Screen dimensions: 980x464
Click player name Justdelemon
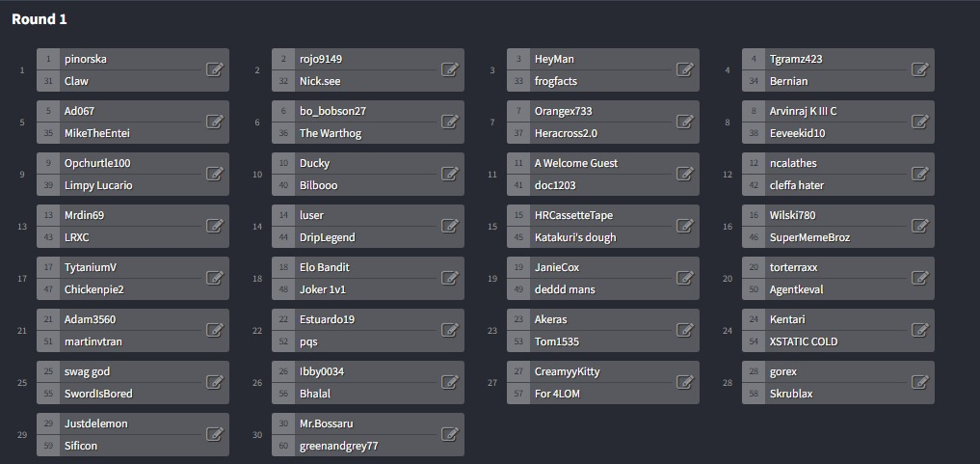(x=95, y=423)
